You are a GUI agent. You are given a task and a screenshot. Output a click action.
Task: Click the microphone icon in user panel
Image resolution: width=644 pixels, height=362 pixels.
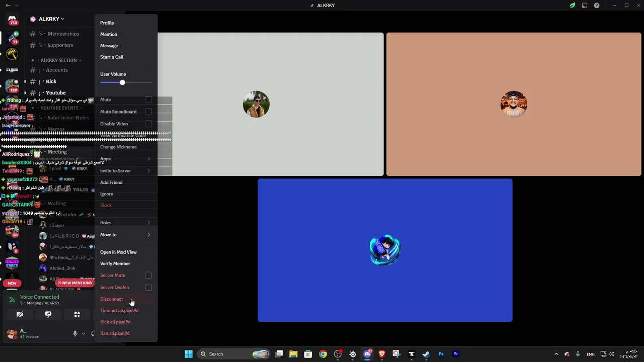coord(75,333)
